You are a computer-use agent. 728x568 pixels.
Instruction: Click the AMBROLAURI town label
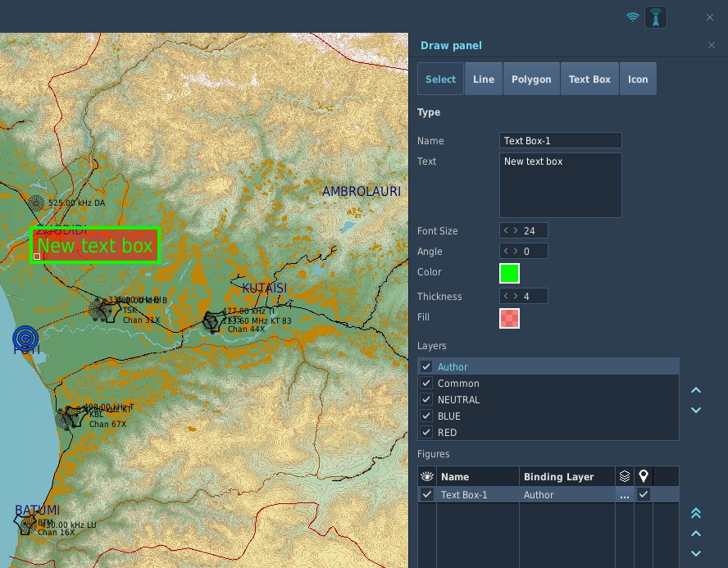click(362, 191)
